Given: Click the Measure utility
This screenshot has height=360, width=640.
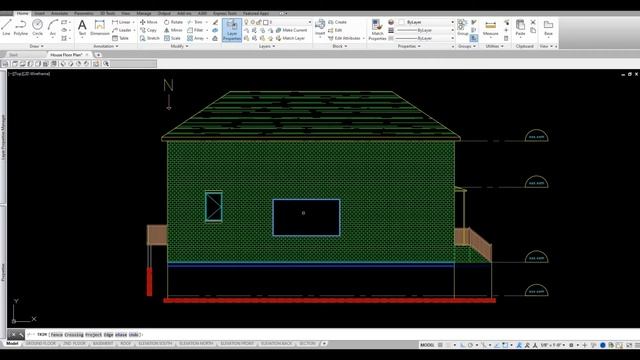Looking at the screenshot, I should 491,29.
